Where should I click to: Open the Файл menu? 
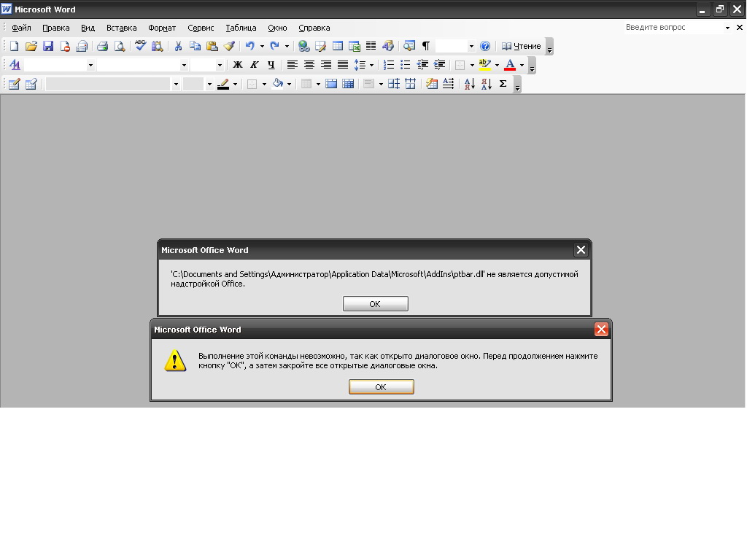(x=21, y=28)
